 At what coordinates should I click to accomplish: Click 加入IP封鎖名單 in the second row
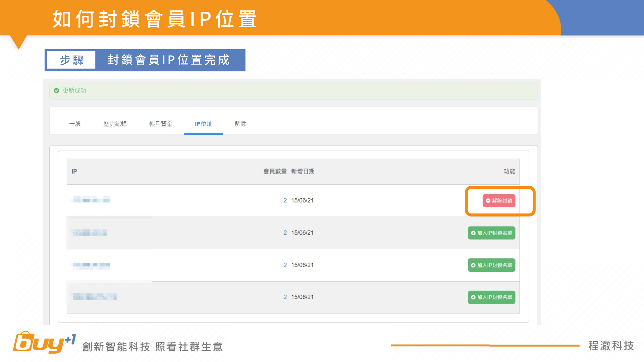pyautogui.click(x=491, y=233)
